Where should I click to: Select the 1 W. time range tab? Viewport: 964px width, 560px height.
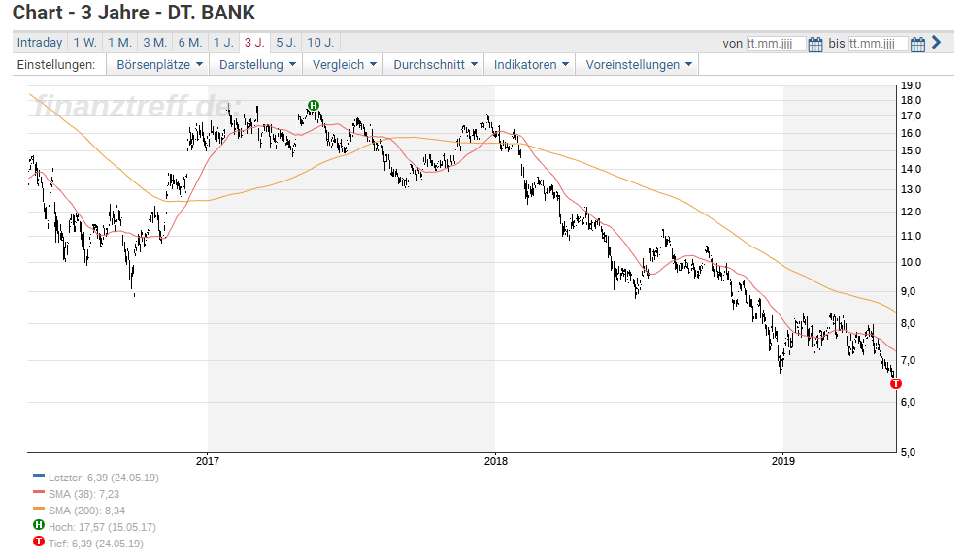pyautogui.click(x=84, y=43)
